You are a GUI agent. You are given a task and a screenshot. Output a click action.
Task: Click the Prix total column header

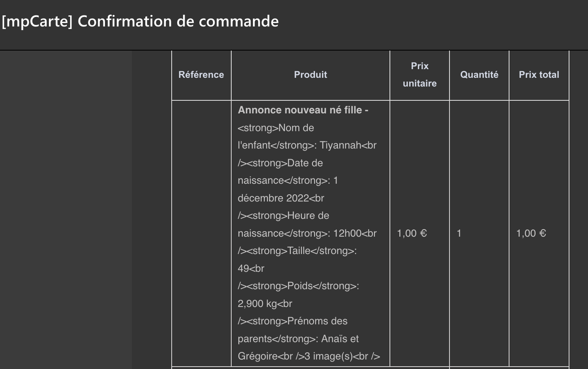coord(539,75)
